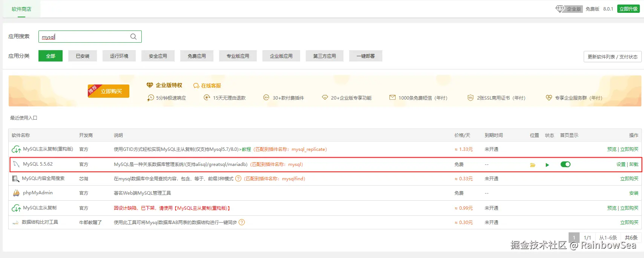
Task: Select the 专业版应用 category filter
Action: (238, 56)
